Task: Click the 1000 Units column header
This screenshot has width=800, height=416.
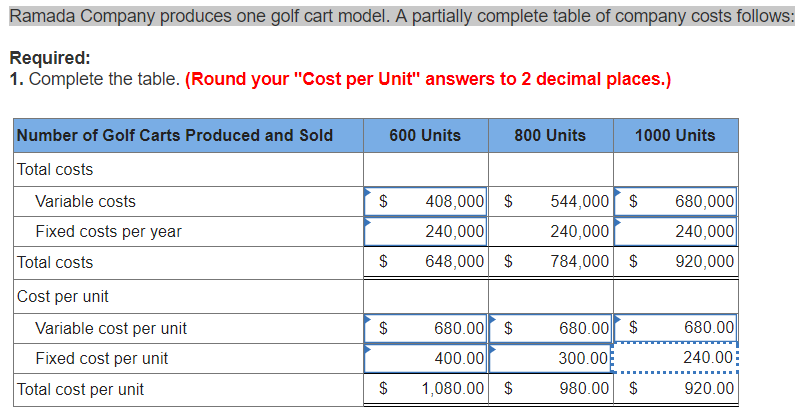Action: [676, 135]
